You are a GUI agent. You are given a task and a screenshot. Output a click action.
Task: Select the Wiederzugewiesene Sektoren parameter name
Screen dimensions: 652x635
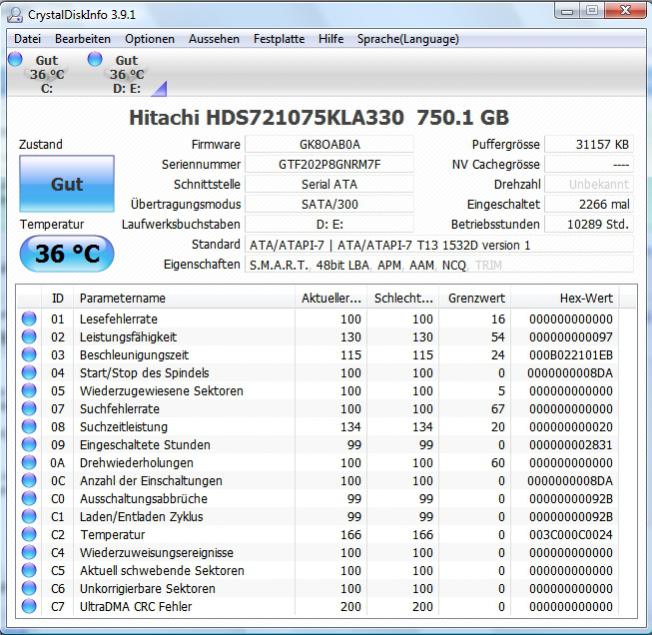[x=162, y=391]
